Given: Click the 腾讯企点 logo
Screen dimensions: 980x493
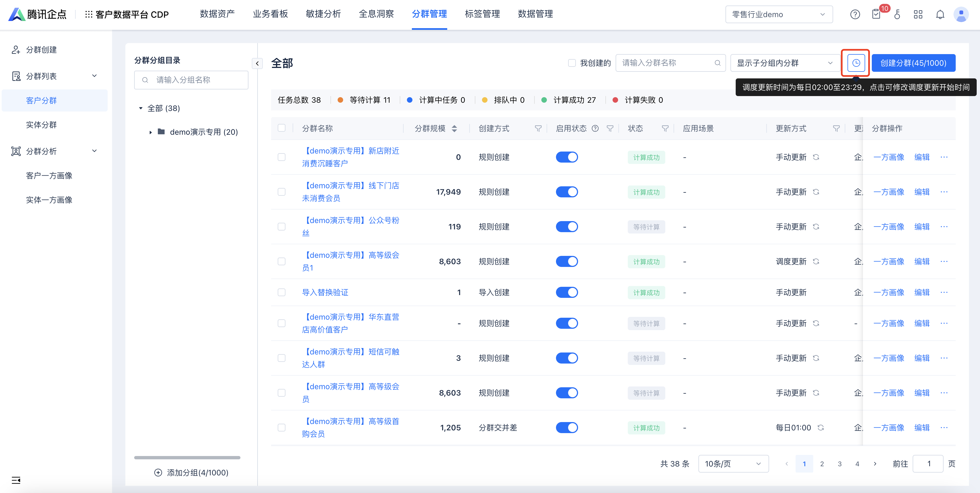Looking at the screenshot, I should pos(37,14).
